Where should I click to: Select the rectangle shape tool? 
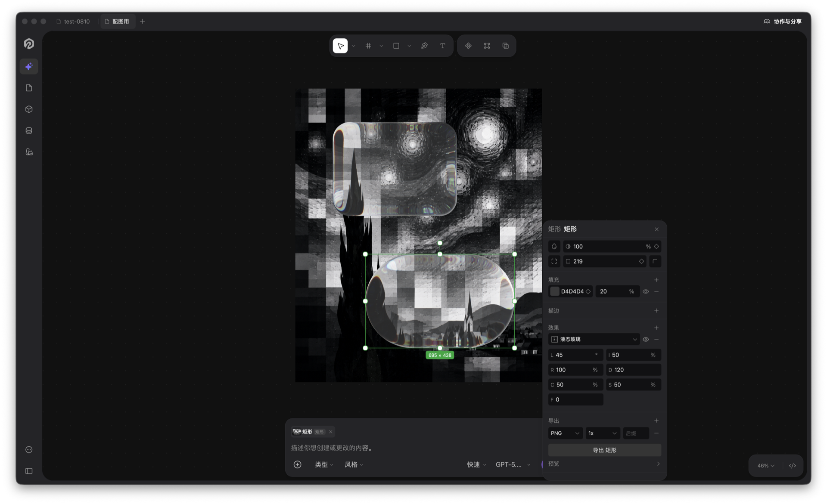pos(396,46)
